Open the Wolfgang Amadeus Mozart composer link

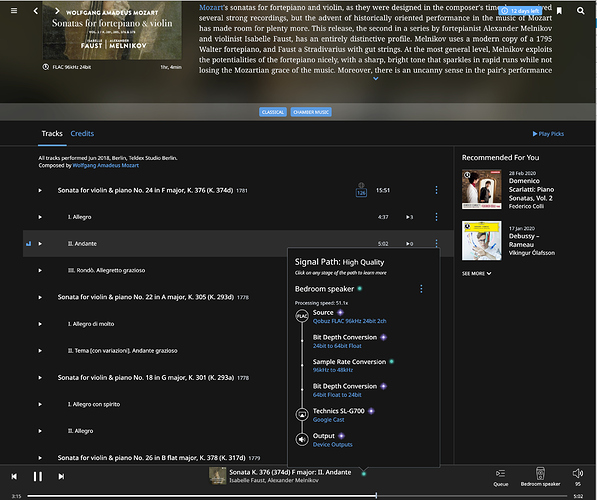click(105, 165)
